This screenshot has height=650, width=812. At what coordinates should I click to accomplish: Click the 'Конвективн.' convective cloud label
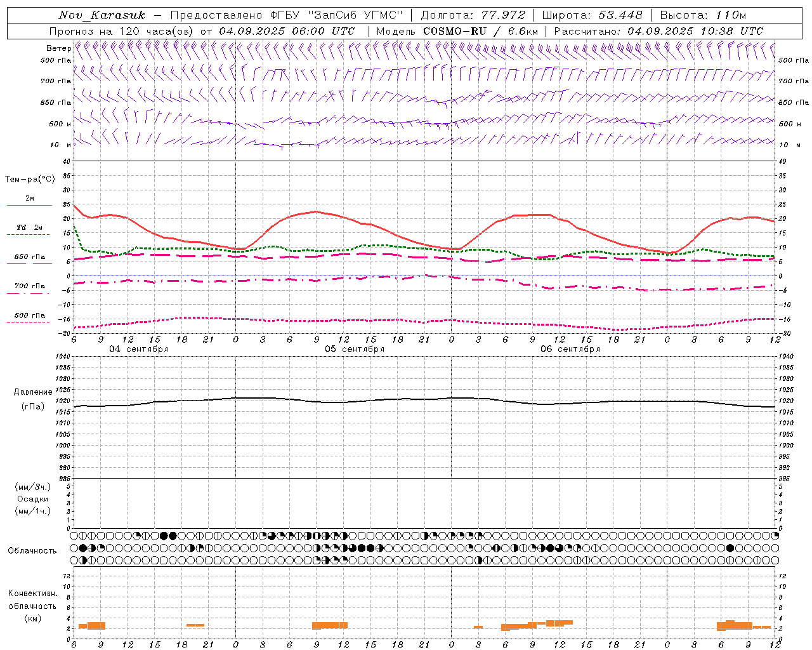click(x=33, y=594)
